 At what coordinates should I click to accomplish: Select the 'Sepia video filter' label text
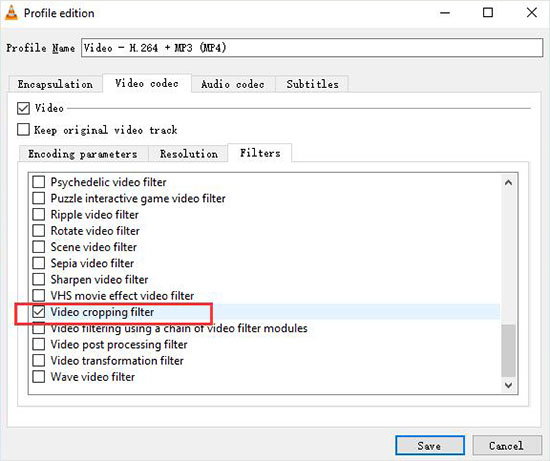point(92,263)
